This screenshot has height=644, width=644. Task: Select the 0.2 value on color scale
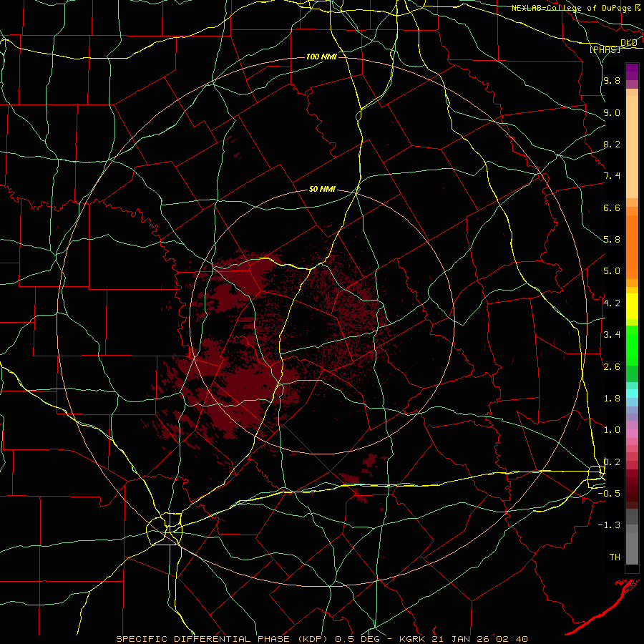(x=612, y=462)
